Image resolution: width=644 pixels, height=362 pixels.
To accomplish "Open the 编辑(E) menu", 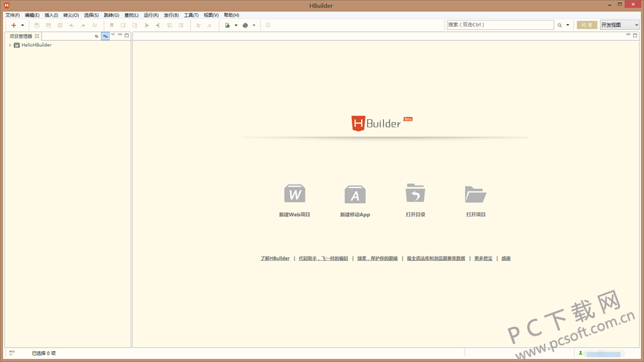I will [x=32, y=15].
